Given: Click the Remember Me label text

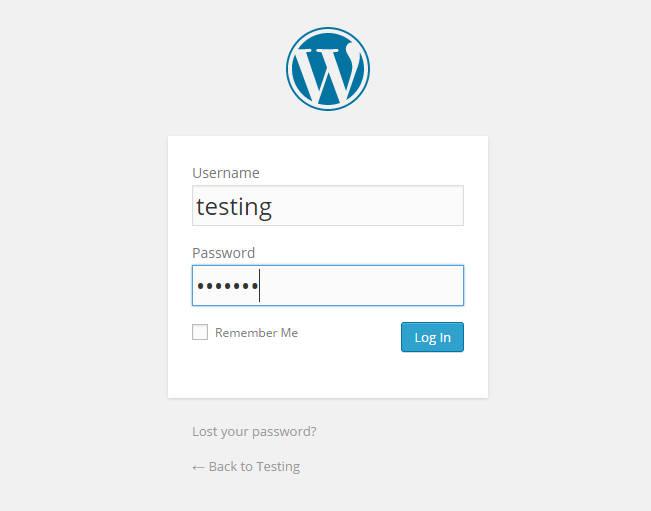Looking at the screenshot, I should point(256,333).
